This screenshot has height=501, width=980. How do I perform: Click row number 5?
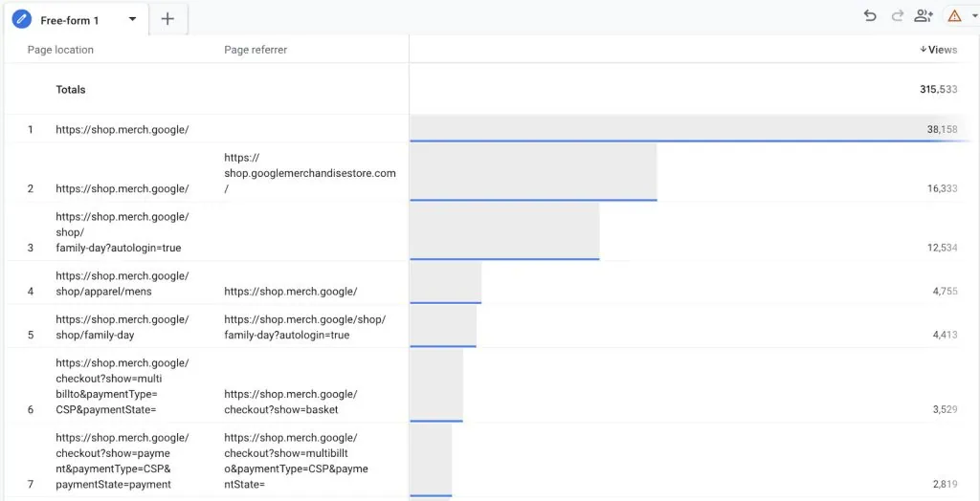coord(31,336)
